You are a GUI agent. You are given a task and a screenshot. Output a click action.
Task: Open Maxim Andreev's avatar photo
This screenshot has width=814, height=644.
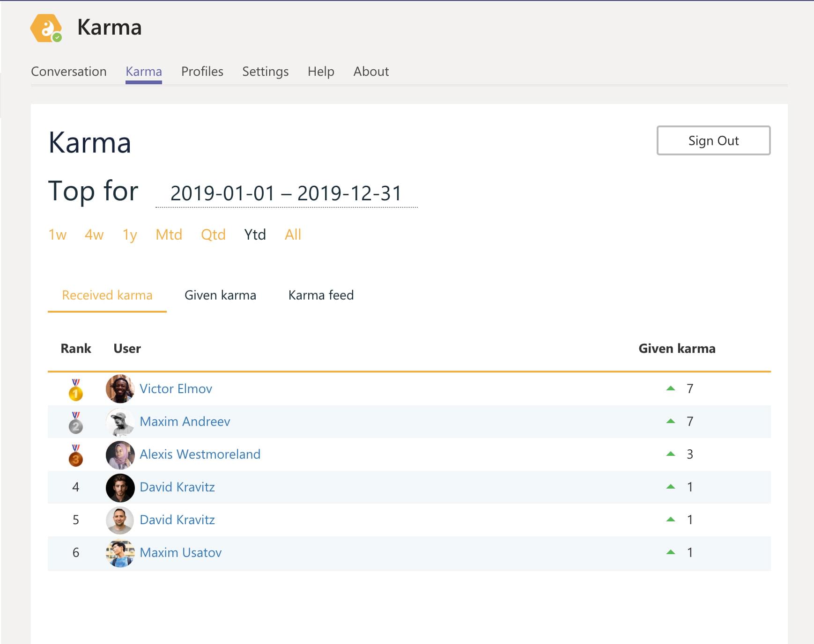point(120,422)
